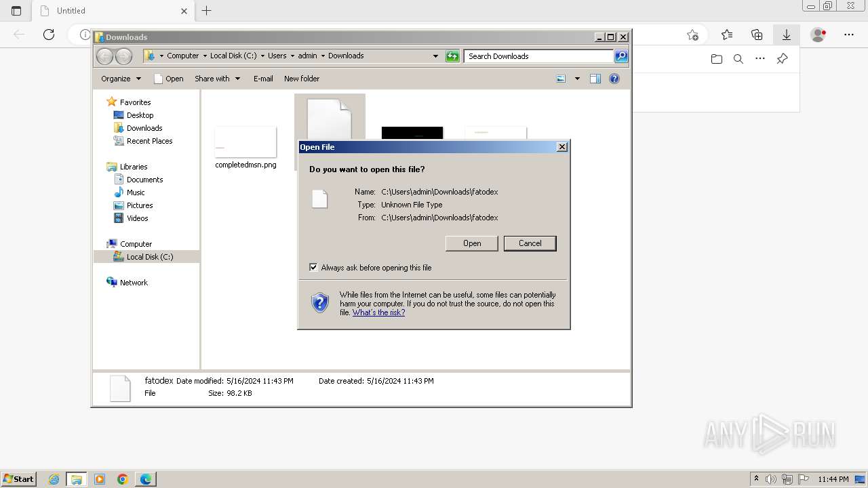Click the refresh icon next to address bar

pos(452,56)
